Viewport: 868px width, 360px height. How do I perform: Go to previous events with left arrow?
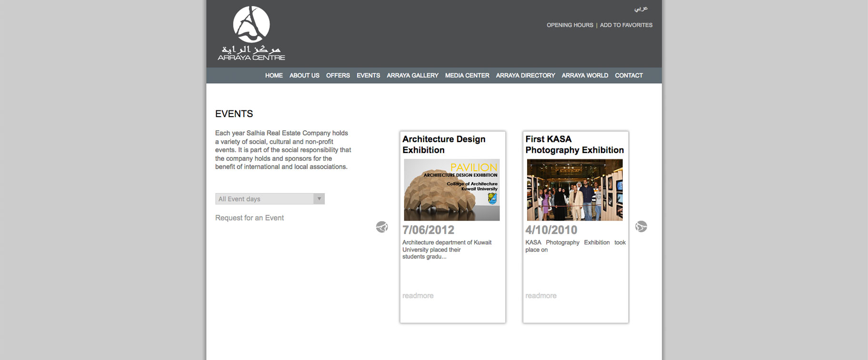382,227
